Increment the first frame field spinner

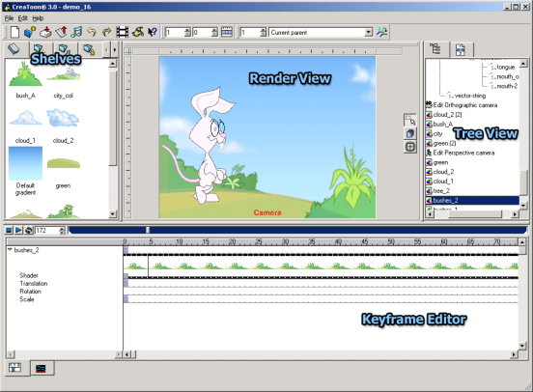point(188,30)
